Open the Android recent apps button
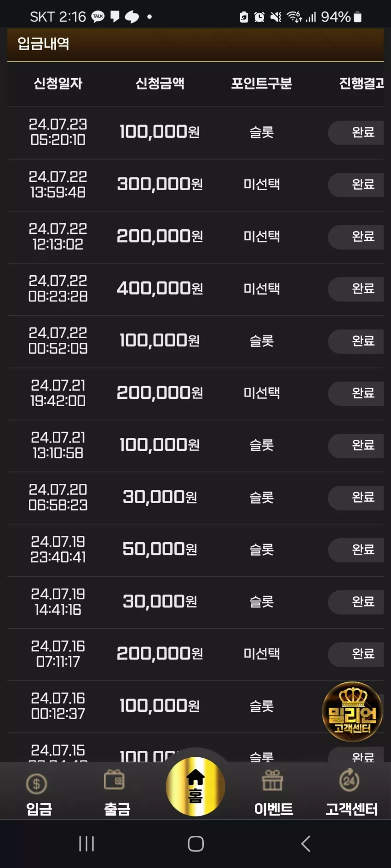 coord(86,844)
